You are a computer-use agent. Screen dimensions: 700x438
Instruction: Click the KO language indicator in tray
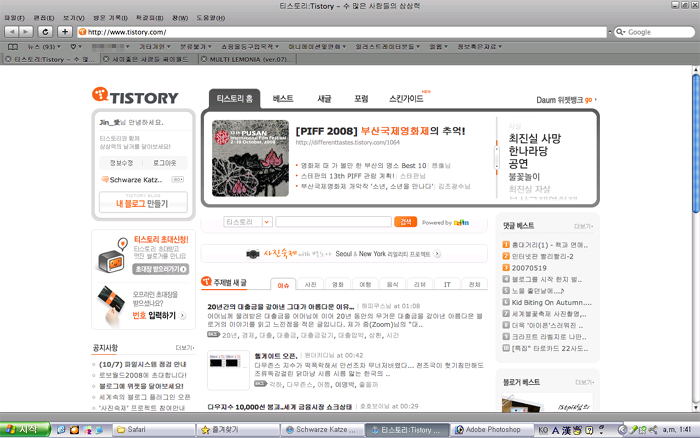point(542,430)
